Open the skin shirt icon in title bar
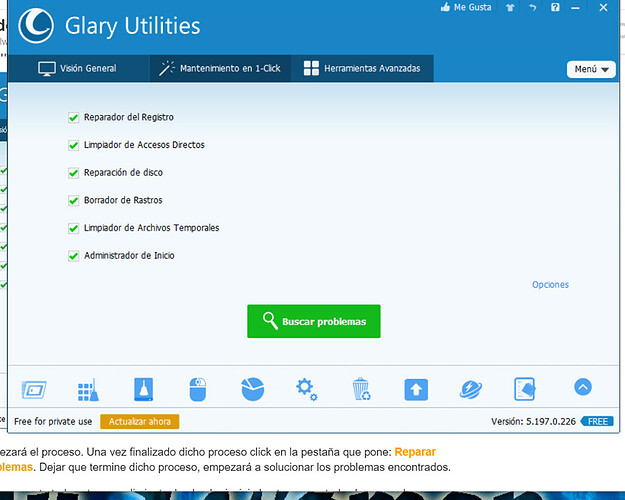This screenshot has width=625, height=500. pos(510,8)
